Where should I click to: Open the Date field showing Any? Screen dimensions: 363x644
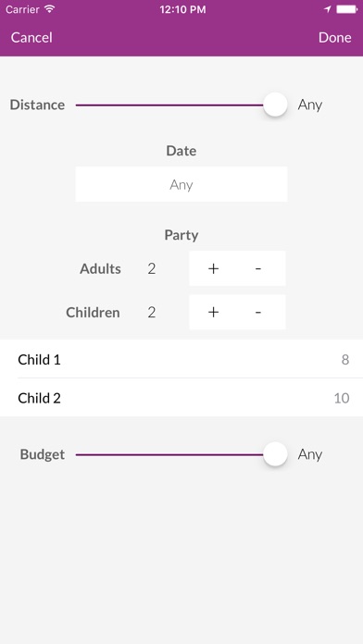click(x=181, y=184)
